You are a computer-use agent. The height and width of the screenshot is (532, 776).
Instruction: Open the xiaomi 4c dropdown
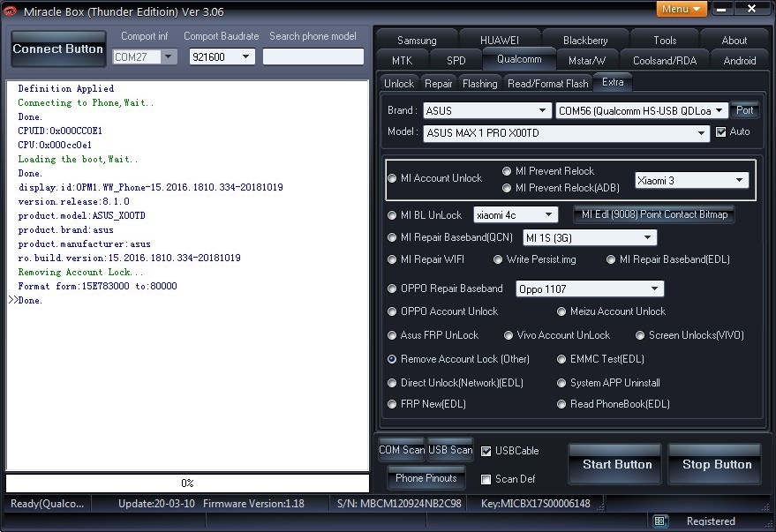pyautogui.click(x=516, y=215)
